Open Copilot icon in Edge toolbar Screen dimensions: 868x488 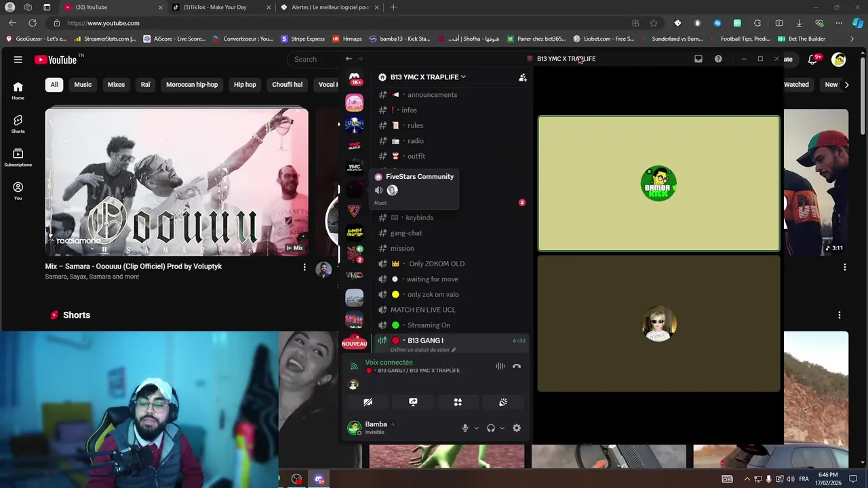[x=858, y=23]
